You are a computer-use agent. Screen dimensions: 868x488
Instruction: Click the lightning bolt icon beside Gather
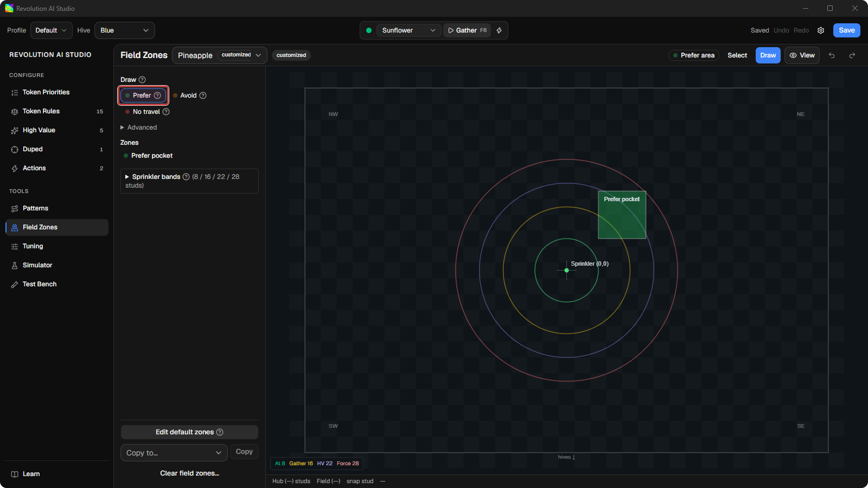coord(499,30)
